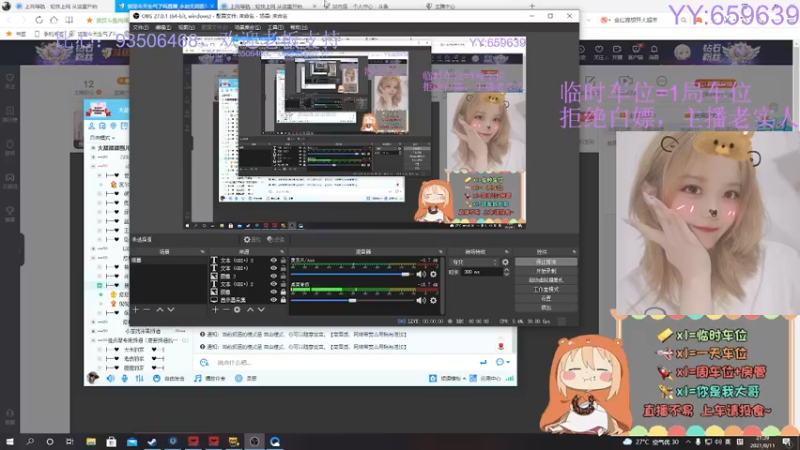This screenshot has width=800, height=450.
Task: Toggle visibility of the 文本 (GDI+) 3 source
Action: tap(273, 261)
